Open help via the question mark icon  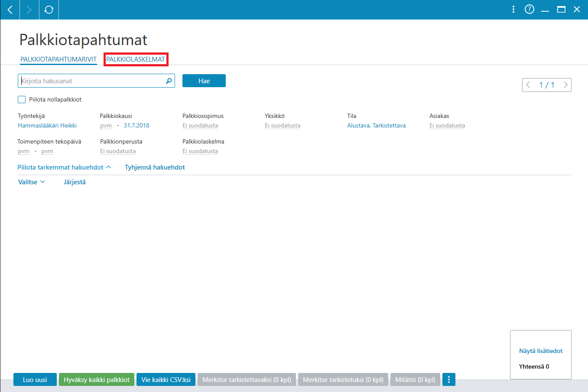(x=530, y=9)
